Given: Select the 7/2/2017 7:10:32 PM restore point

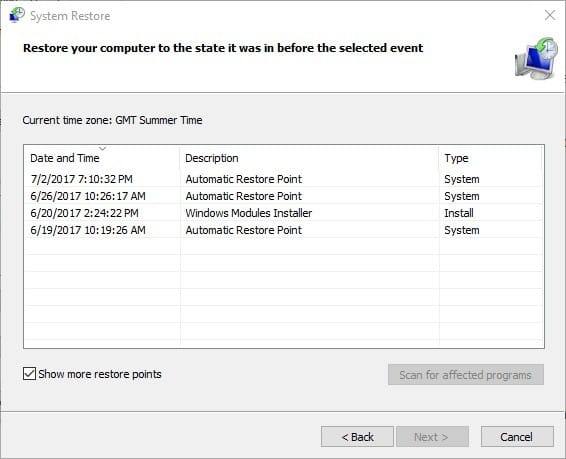Looking at the screenshot, I should point(283,179).
